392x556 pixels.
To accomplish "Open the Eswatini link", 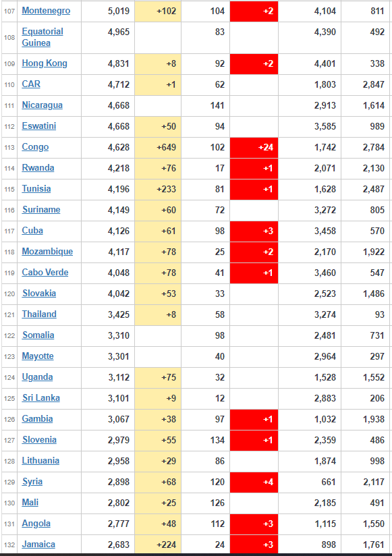I will 39,126.
